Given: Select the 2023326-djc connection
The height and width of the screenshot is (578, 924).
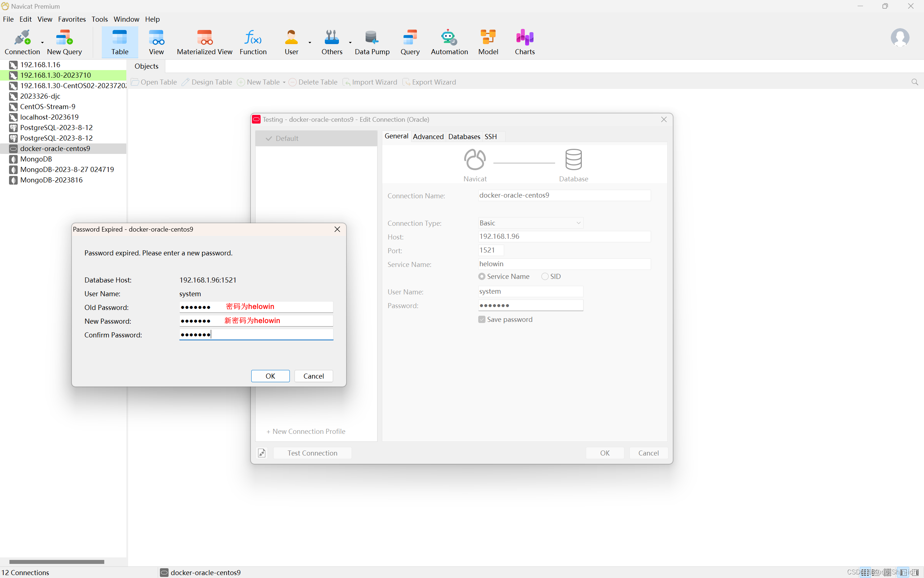Looking at the screenshot, I should pos(63,96).
